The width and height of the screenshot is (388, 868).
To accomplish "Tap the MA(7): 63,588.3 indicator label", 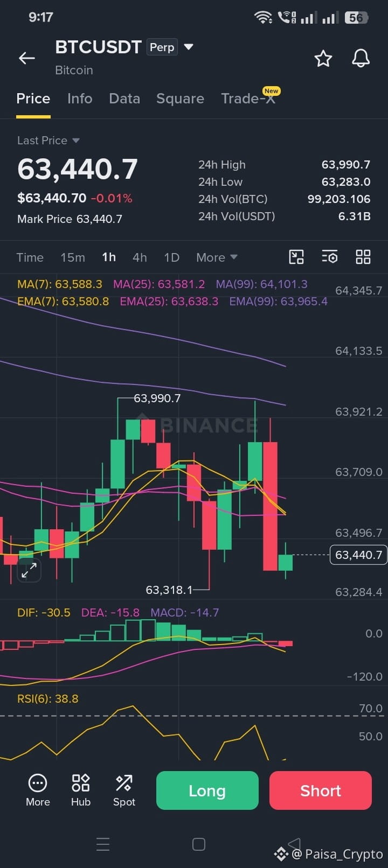I will pos(60,284).
